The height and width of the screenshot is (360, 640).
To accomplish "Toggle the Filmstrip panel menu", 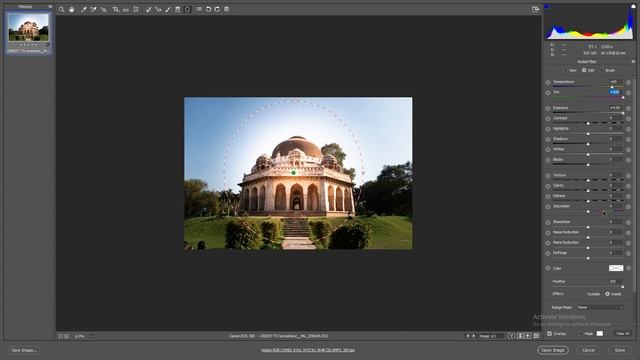I will pyautogui.click(x=50, y=7).
